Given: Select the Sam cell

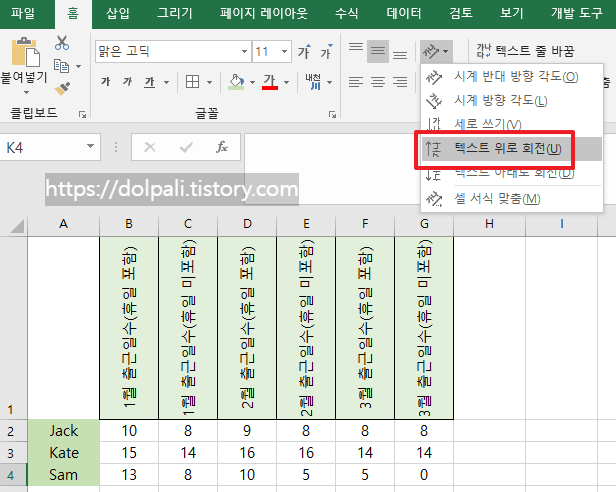Looking at the screenshot, I should coord(64,475).
